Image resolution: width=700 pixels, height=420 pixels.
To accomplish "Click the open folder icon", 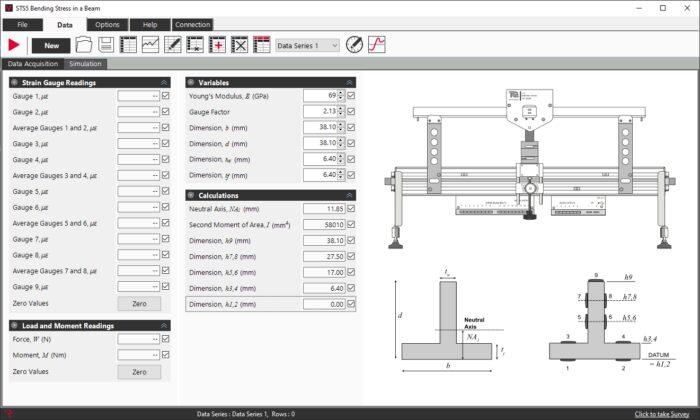I will [x=84, y=45].
